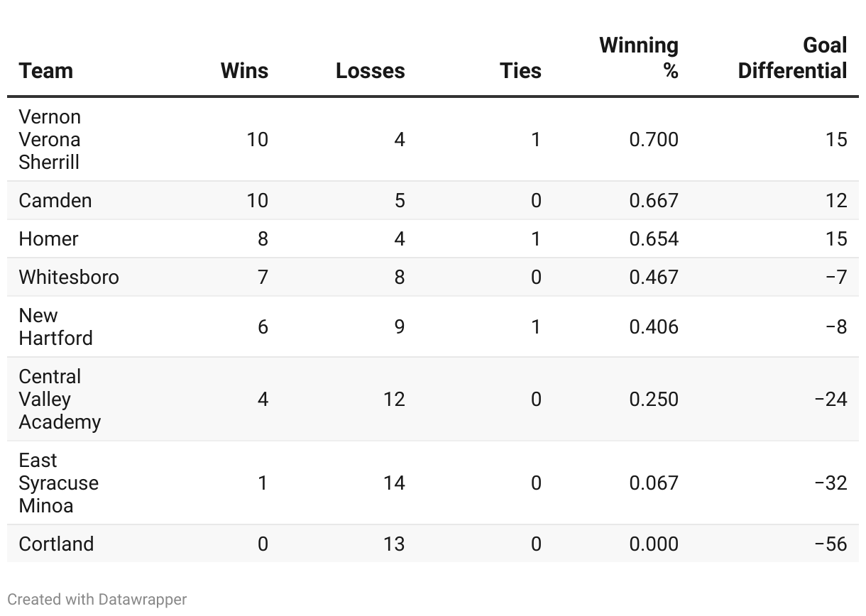This screenshot has width=866, height=616.
Task: Click the Ties column header
Action: [520, 70]
